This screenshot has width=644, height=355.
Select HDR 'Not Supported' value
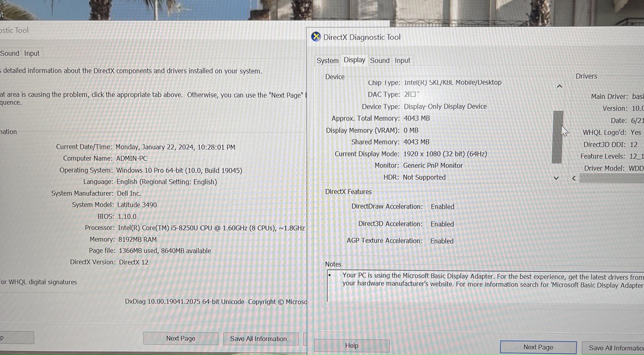(x=424, y=177)
